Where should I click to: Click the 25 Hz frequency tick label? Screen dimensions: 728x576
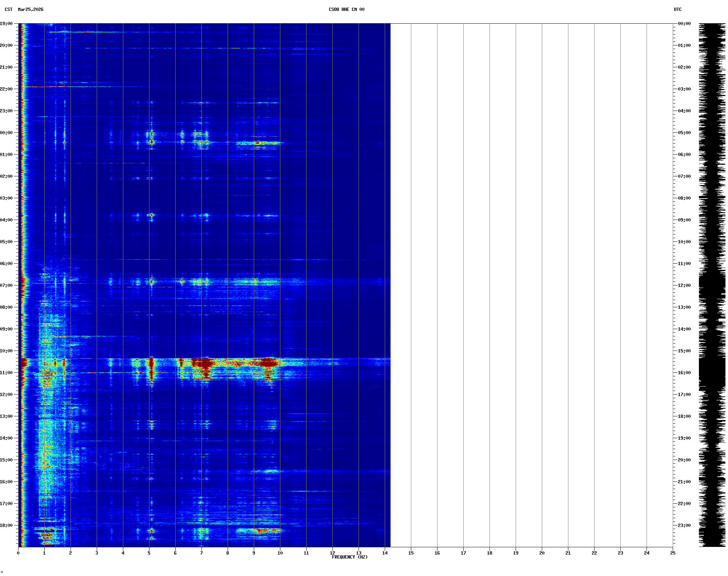click(673, 553)
